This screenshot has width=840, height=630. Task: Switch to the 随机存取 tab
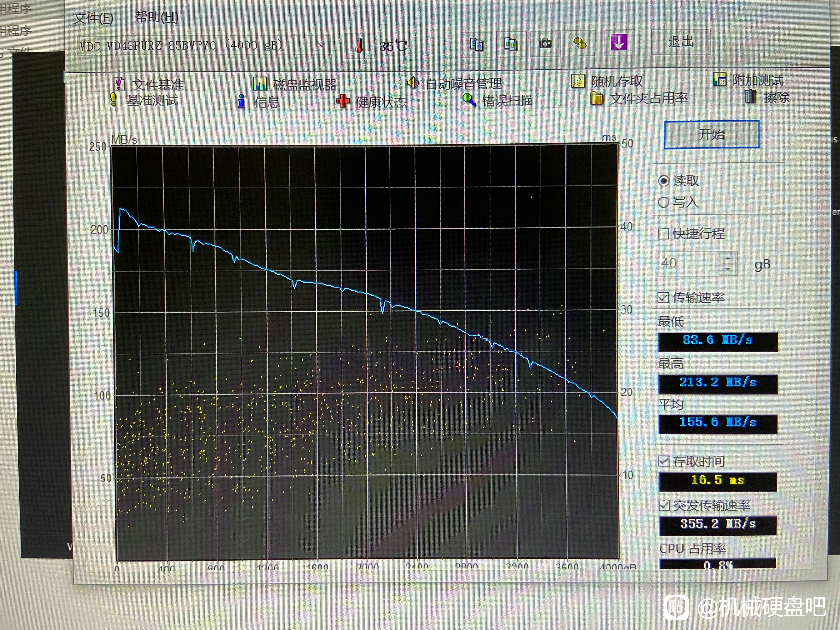click(x=607, y=81)
